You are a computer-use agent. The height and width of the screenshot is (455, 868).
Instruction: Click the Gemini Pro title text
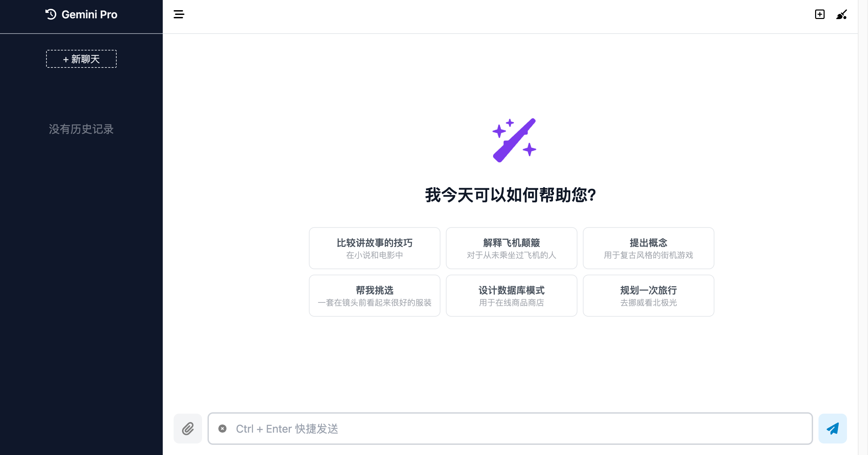coord(90,14)
